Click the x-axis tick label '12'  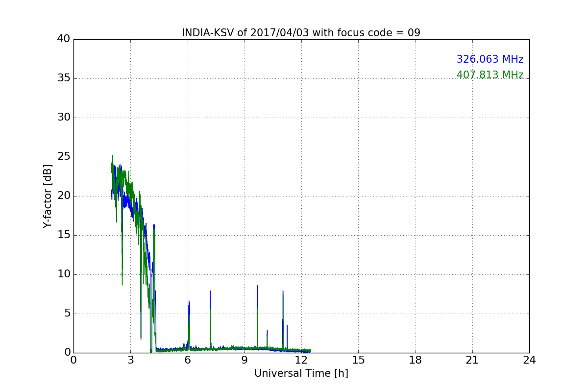(301, 360)
